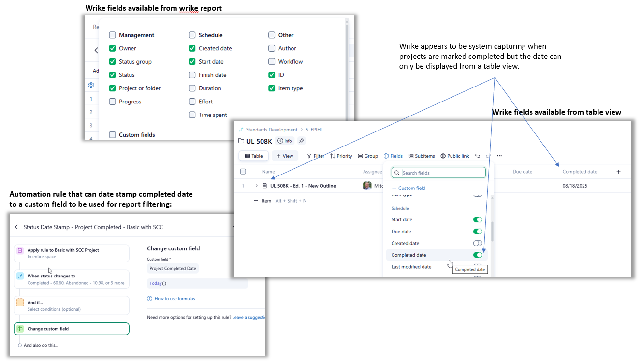Click the circle beside And also do this
The height and width of the screenshot is (364, 642).
(20, 345)
